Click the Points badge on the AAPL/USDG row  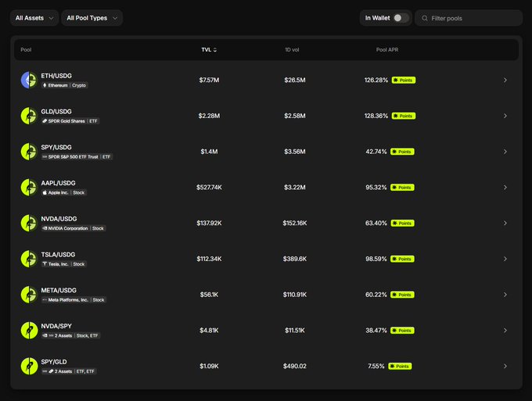(402, 188)
